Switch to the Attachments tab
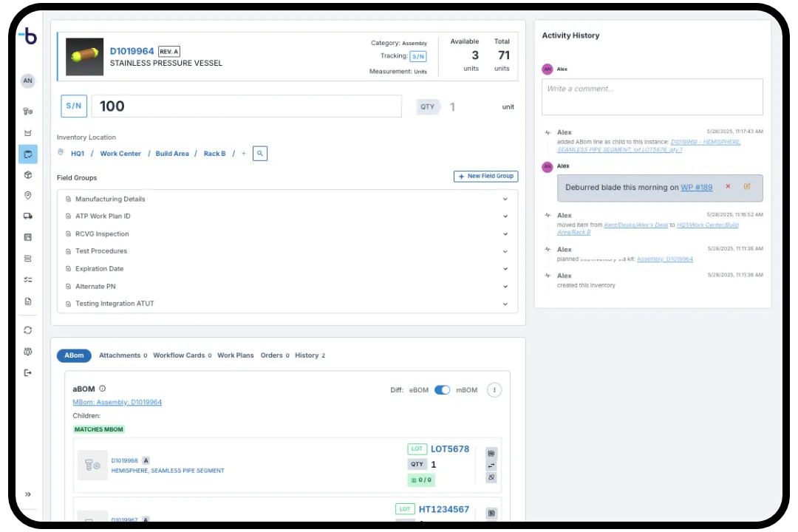The image size is (798, 532). coord(120,355)
